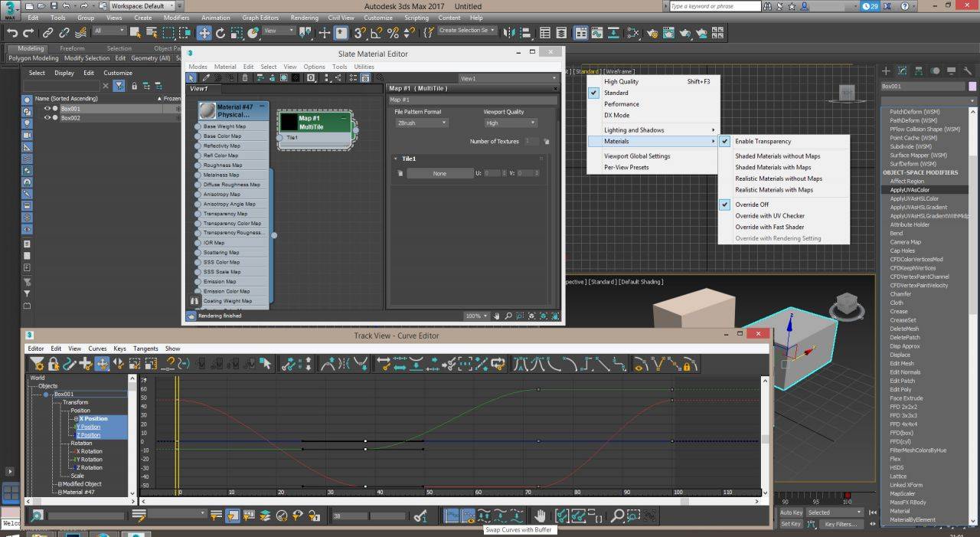Viewport: 980px width, 537px height.
Task: Pick the eyedropper tool in Slate Material Editor
Action: coord(207,77)
